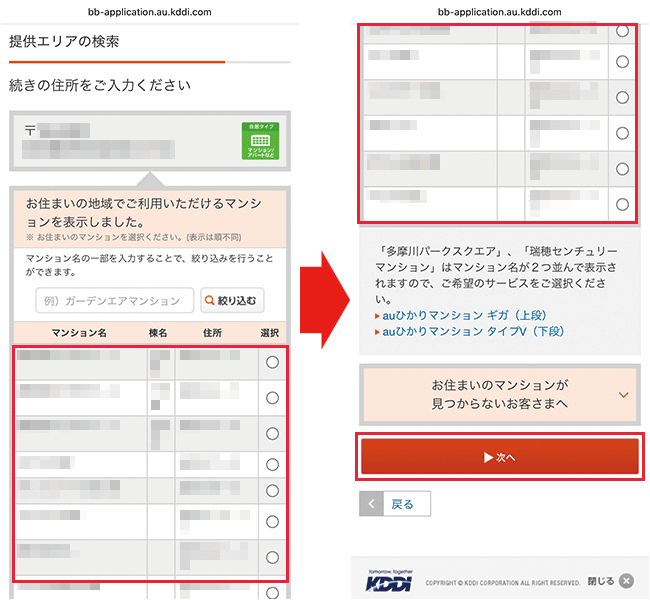Expand お住まいのマンションが見つからないお客さまへ section
This screenshot has height=600, width=650.
[499, 394]
